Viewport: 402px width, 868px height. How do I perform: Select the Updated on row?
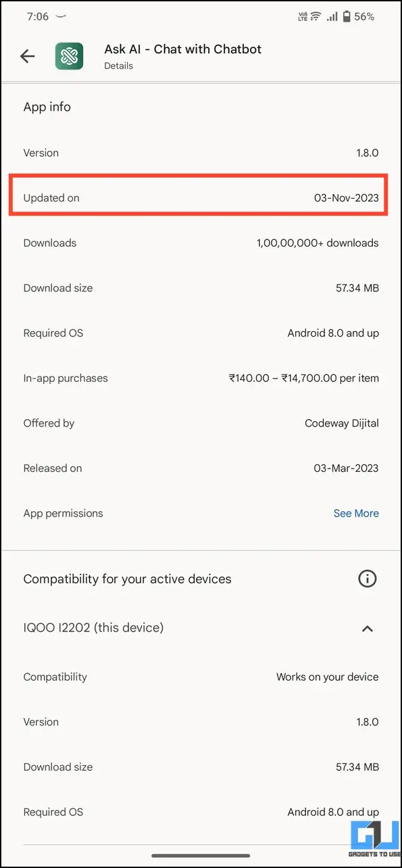(x=201, y=197)
